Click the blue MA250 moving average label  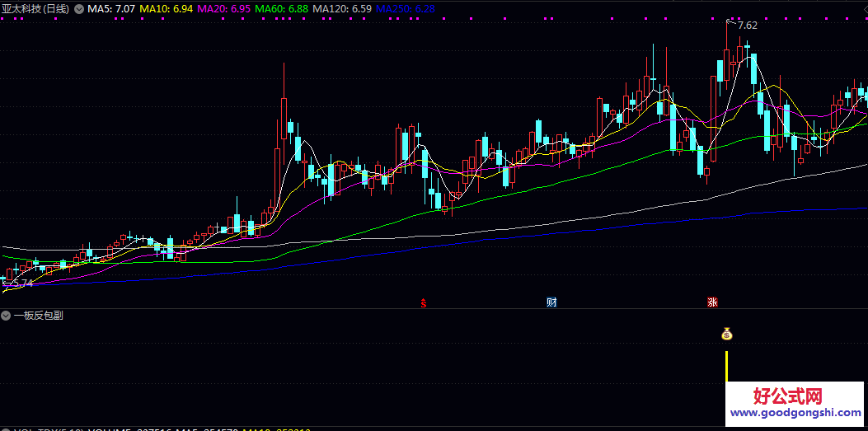point(406,9)
